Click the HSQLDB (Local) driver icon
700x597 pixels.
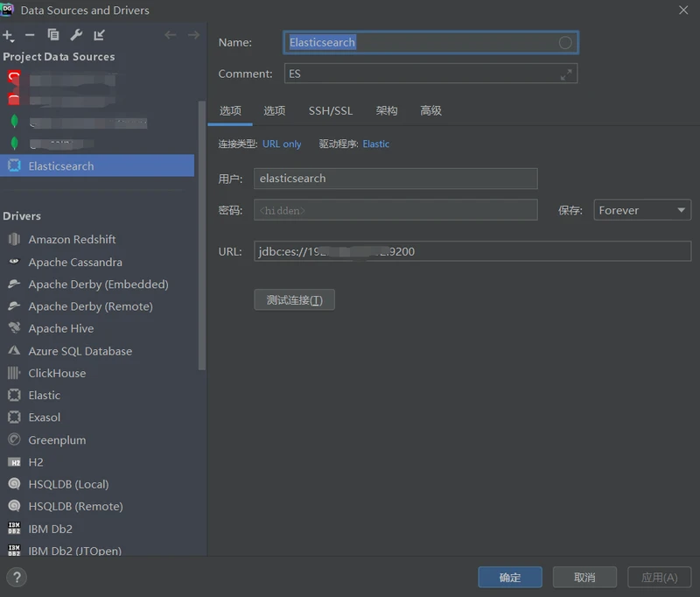point(14,483)
